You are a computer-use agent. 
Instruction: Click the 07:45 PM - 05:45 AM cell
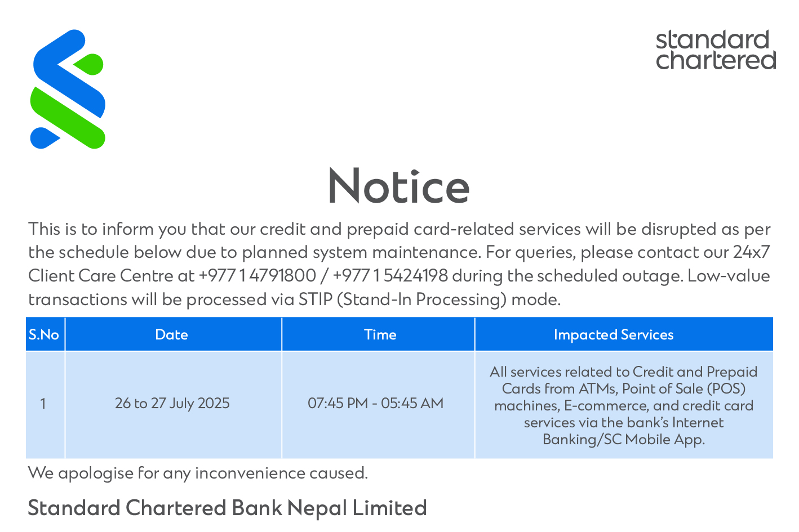pyautogui.click(x=378, y=405)
